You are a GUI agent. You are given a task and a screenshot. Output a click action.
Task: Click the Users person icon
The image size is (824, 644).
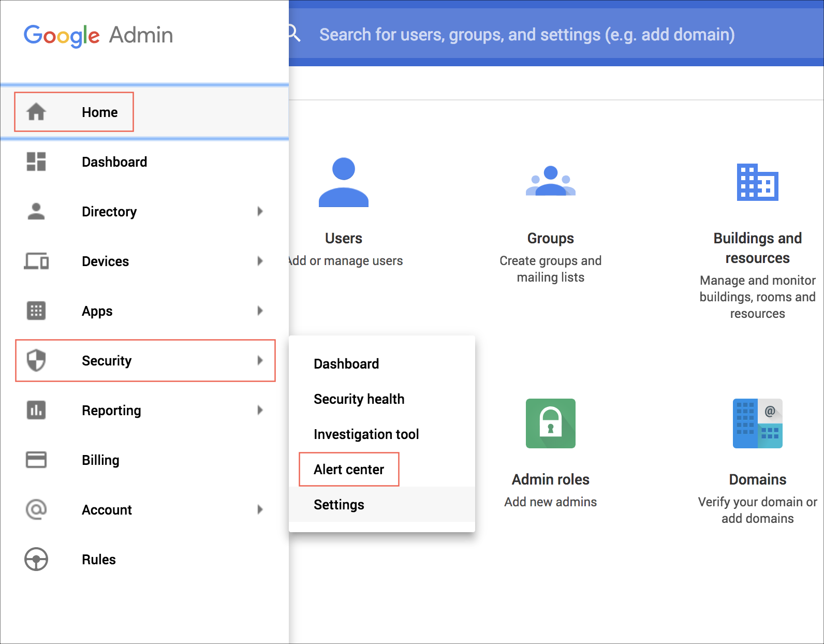click(343, 182)
